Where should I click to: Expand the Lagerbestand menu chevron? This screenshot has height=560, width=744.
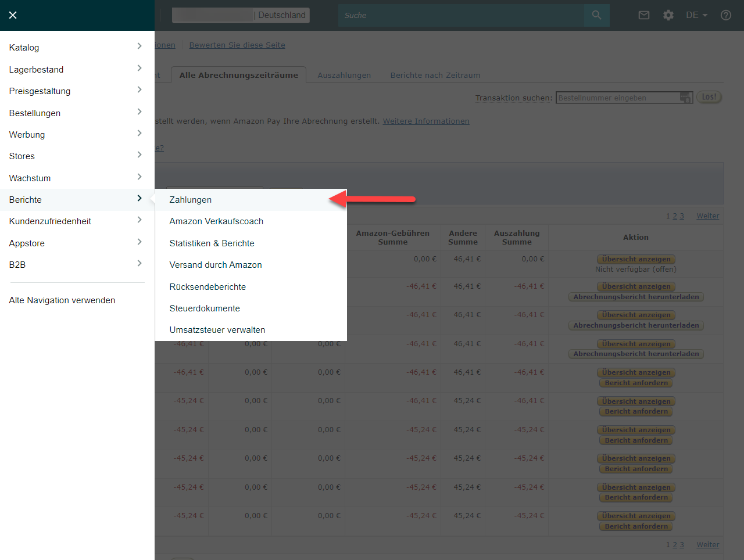point(139,69)
